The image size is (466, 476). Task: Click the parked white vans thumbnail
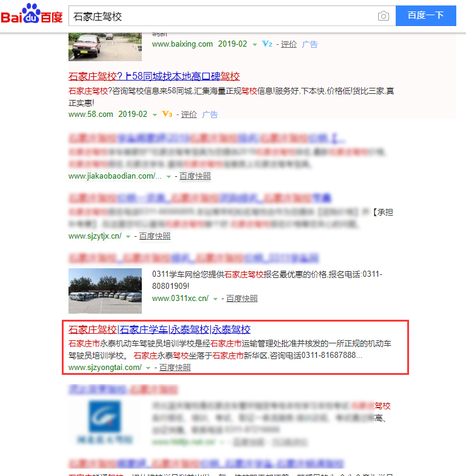click(x=105, y=291)
